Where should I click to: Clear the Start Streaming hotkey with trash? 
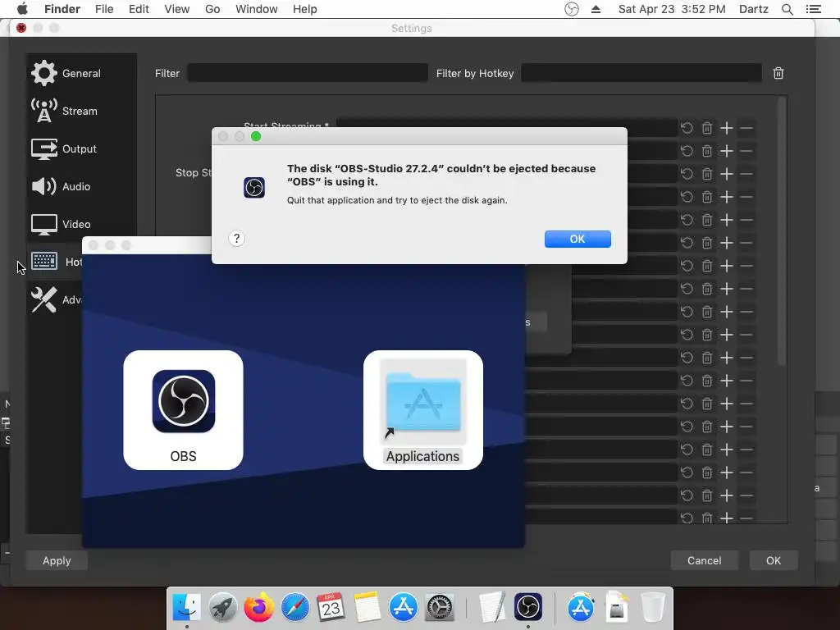coord(707,128)
